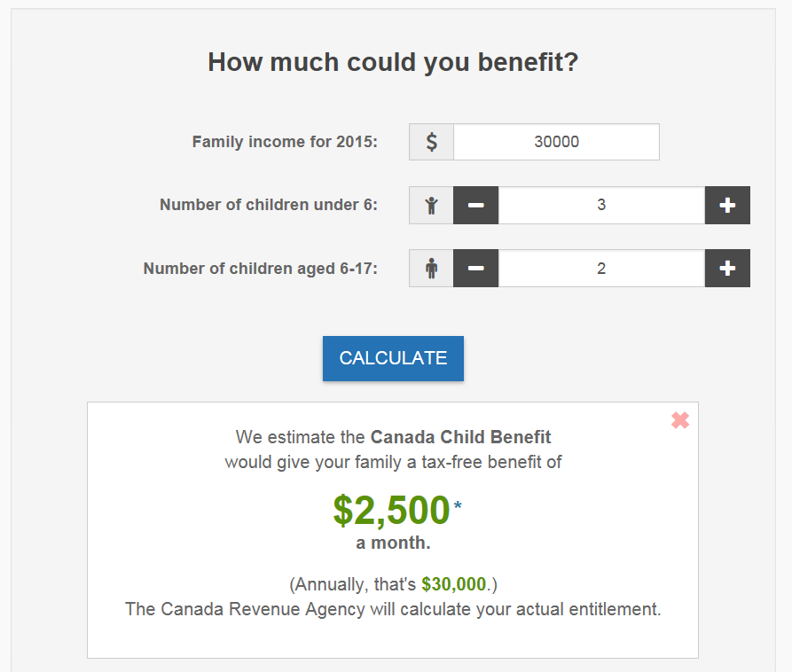Image resolution: width=792 pixels, height=672 pixels.
Task: Click the "Number of children aged 6-17" label
Action: click(x=261, y=269)
